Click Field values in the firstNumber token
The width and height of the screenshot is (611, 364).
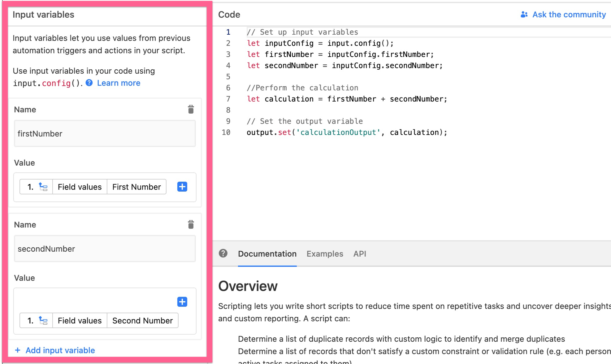[80, 187]
